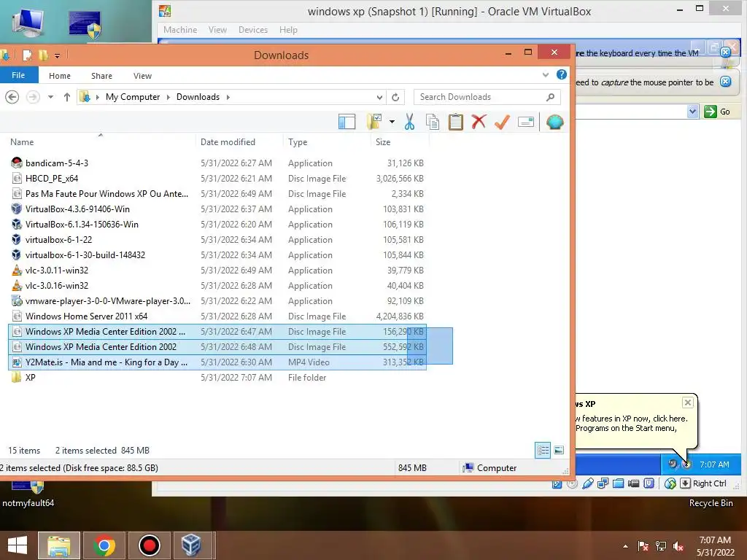Image resolution: width=747 pixels, height=560 pixels.
Task: Go back with the Explorer back arrow
Action: [12, 97]
